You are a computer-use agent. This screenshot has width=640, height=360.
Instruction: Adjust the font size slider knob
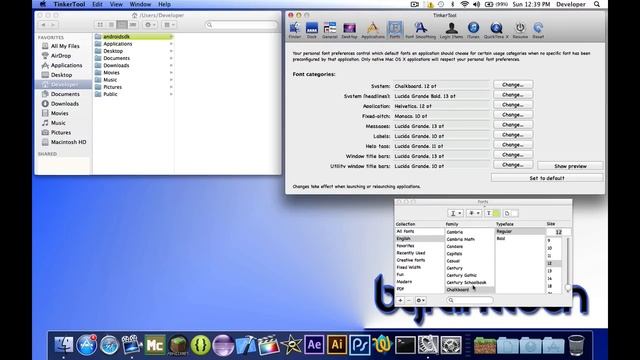point(568,288)
